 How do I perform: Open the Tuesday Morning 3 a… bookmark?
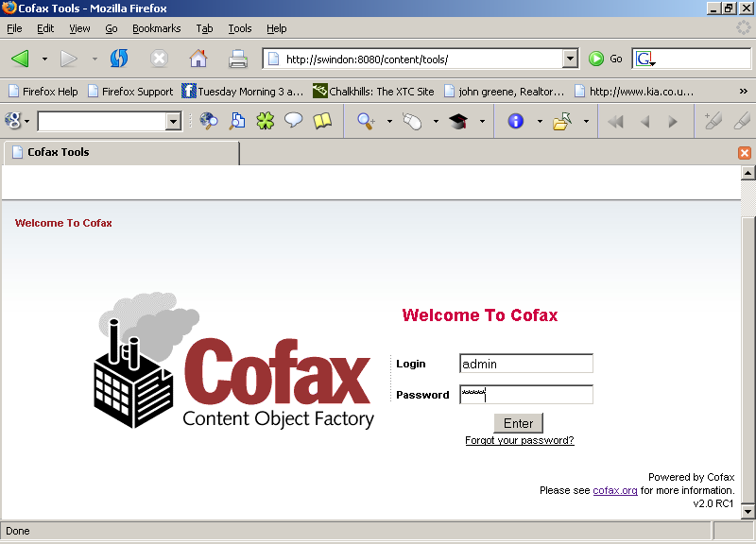[x=243, y=91]
